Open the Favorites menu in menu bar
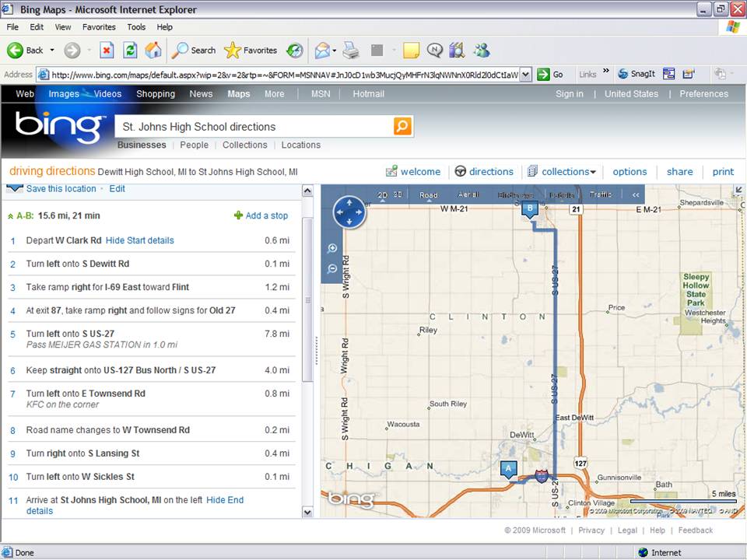The width and height of the screenshot is (747, 560). [99, 27]
